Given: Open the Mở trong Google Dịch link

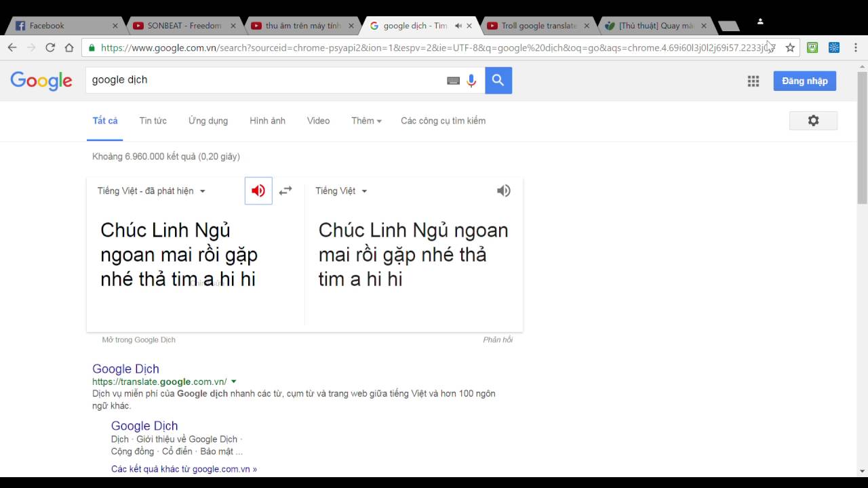Looking at the screenshot, I should click(x=138, y=340).
